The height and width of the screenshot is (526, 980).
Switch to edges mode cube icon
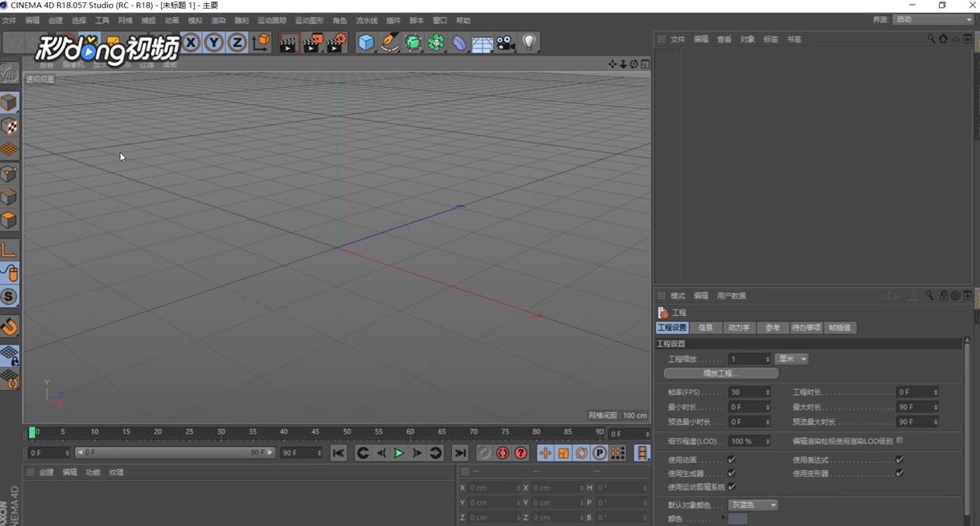point(9,197)
